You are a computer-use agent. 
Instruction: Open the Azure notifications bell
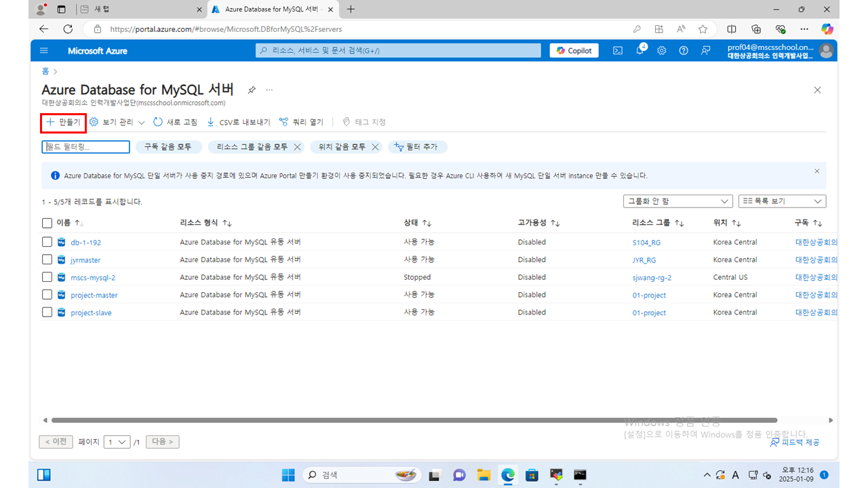(x=640, y=51)
